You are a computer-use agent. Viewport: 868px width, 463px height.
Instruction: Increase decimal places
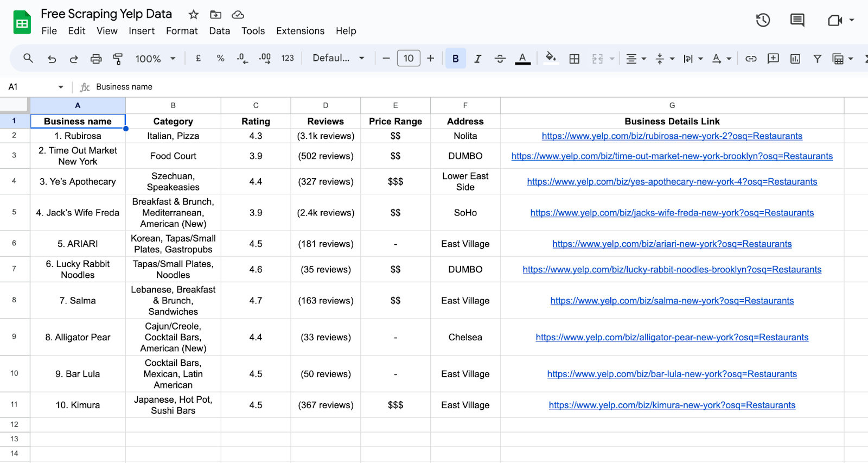coord(265,58)
